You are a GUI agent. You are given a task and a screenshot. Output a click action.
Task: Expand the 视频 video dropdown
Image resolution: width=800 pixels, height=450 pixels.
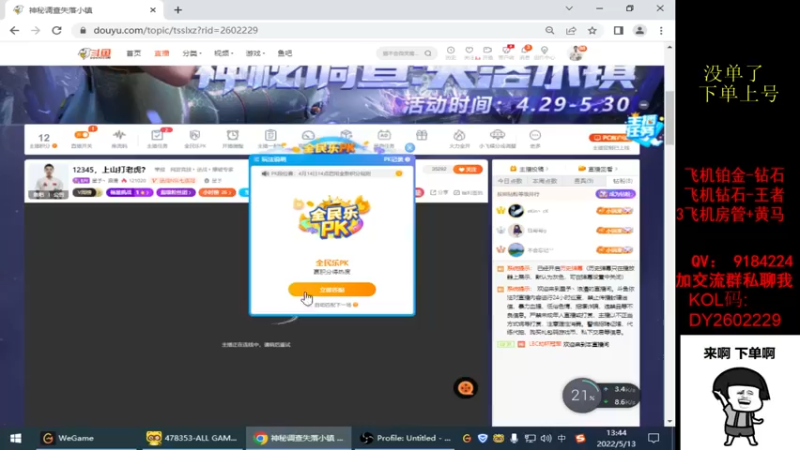(x=223, y=53)
